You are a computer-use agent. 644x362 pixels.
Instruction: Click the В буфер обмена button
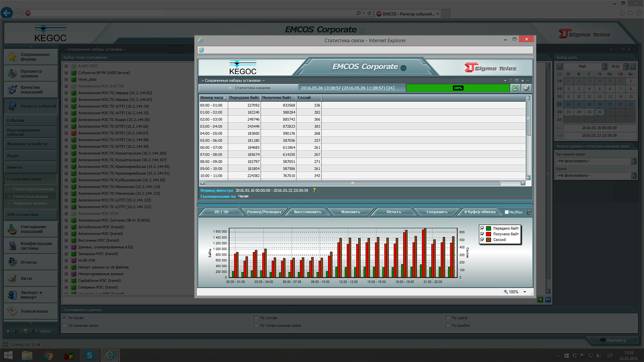pos(480,212)
